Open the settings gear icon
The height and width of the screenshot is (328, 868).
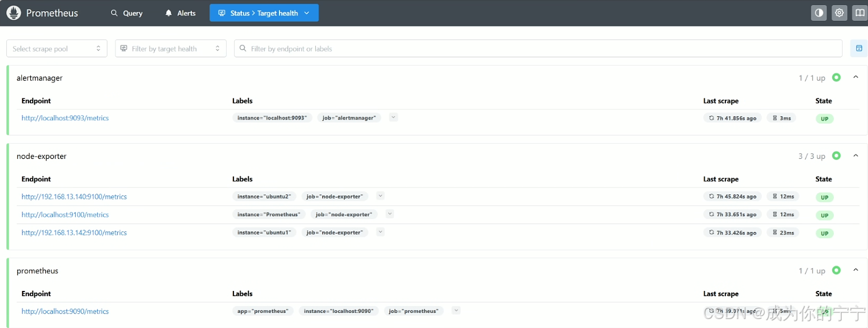tap(839, 13)
